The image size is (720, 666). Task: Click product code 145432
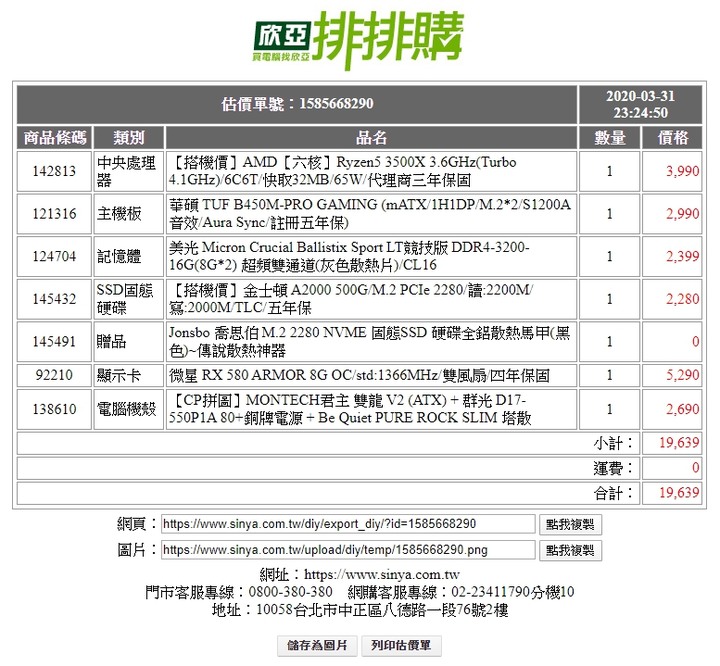click(54, 299)
